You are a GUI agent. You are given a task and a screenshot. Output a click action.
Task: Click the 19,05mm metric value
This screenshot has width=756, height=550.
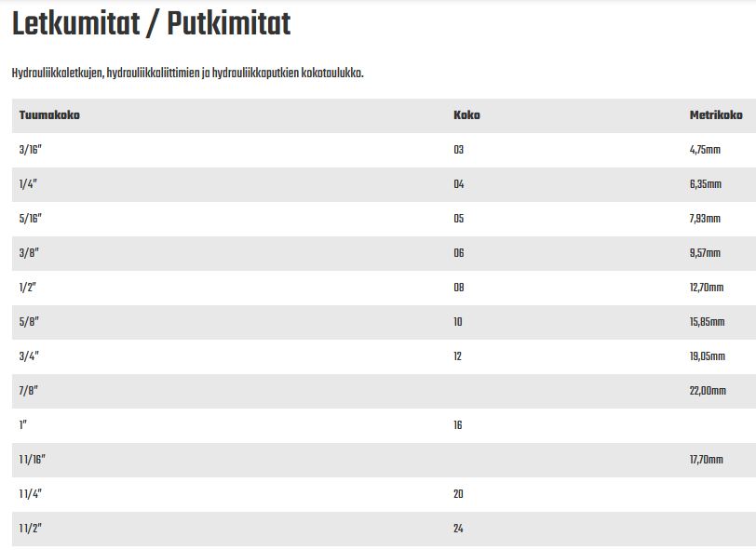pyautogui.click(x=708, y=356)
